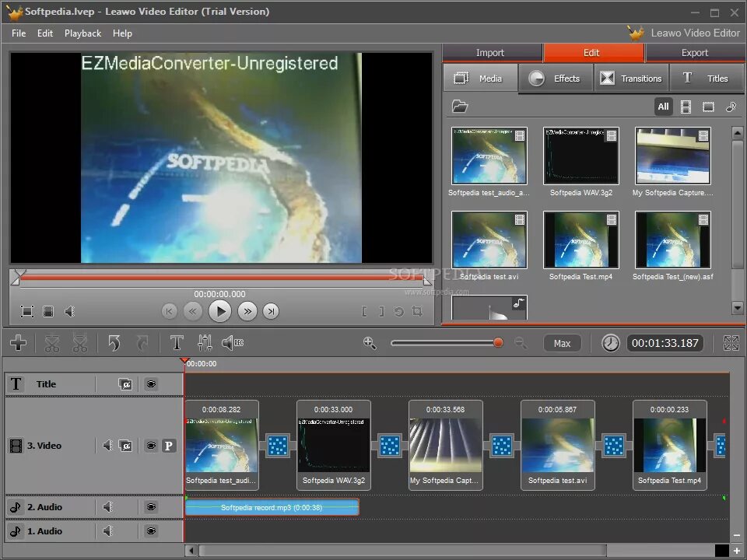
Task: Click the clock duration icon
Action: click(x=610, y=343)
